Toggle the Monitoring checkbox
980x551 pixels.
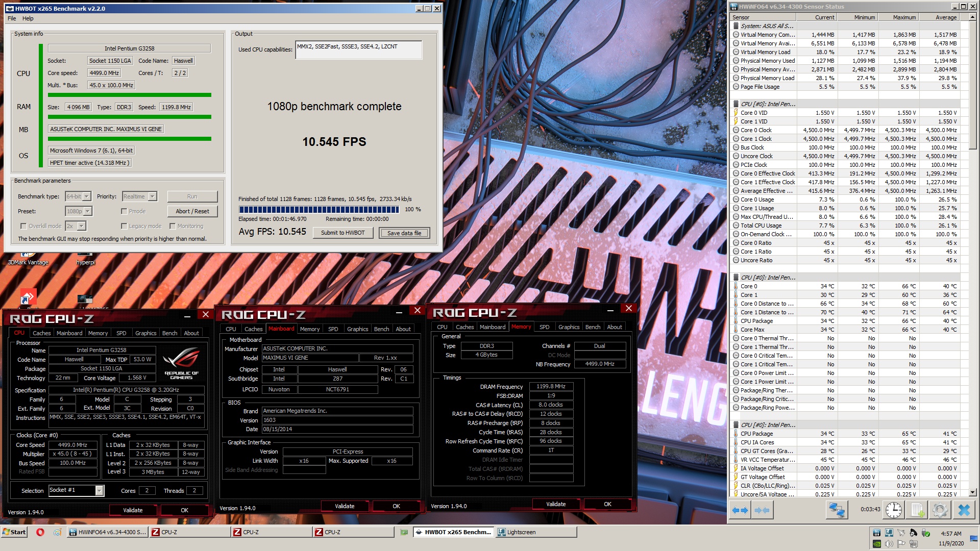coord(173,226)
